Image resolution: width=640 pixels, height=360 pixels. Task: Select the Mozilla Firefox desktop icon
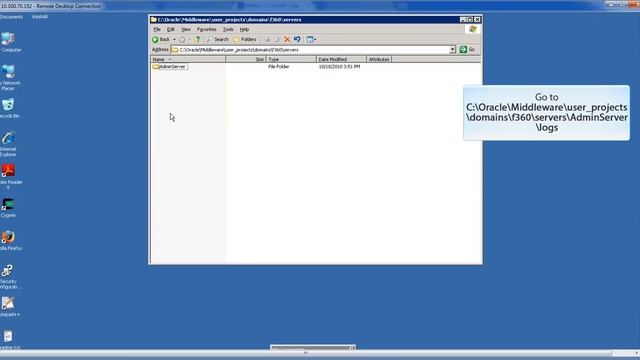[9, 240]
